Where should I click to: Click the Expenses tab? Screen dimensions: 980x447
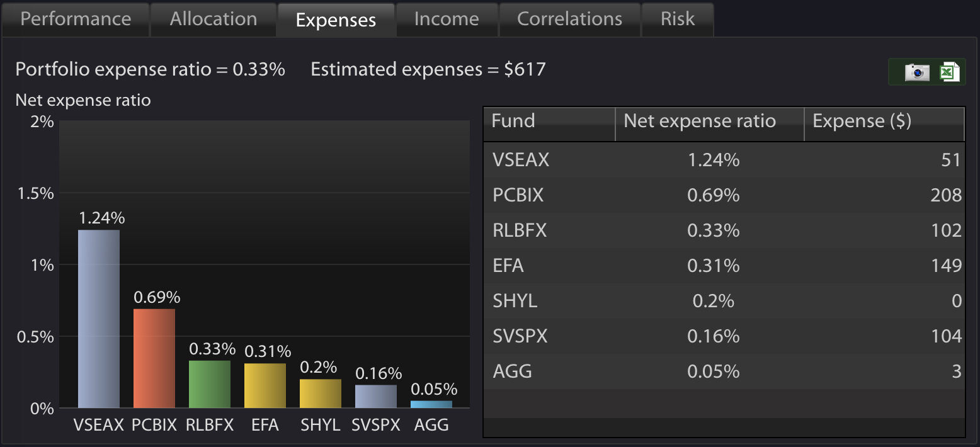[336, 20]
